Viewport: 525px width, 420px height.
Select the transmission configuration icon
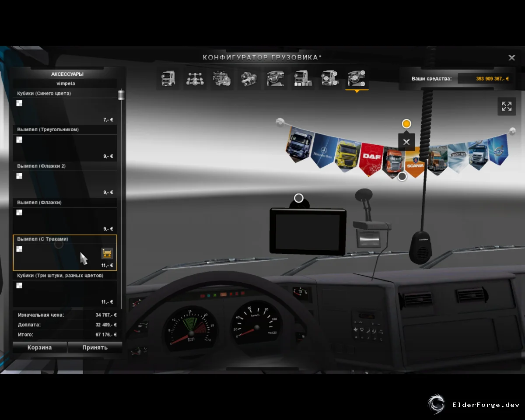[x=248, y=79]
